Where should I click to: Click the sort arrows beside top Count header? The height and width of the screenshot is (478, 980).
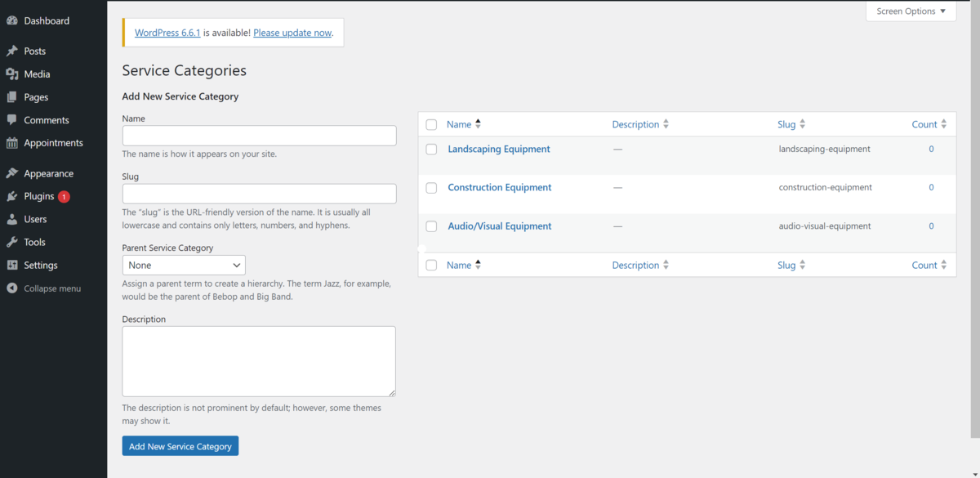coord(943,124)
